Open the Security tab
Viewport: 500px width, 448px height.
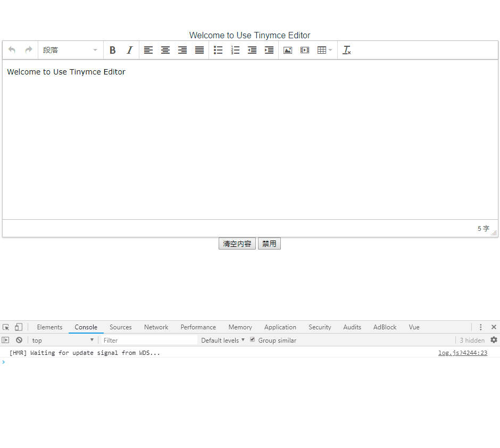(320, 327)
